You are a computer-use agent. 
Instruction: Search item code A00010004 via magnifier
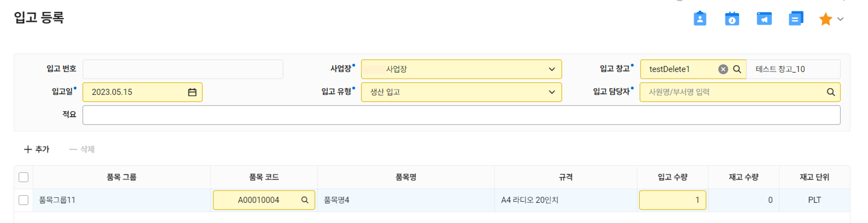tap(305, 200)
